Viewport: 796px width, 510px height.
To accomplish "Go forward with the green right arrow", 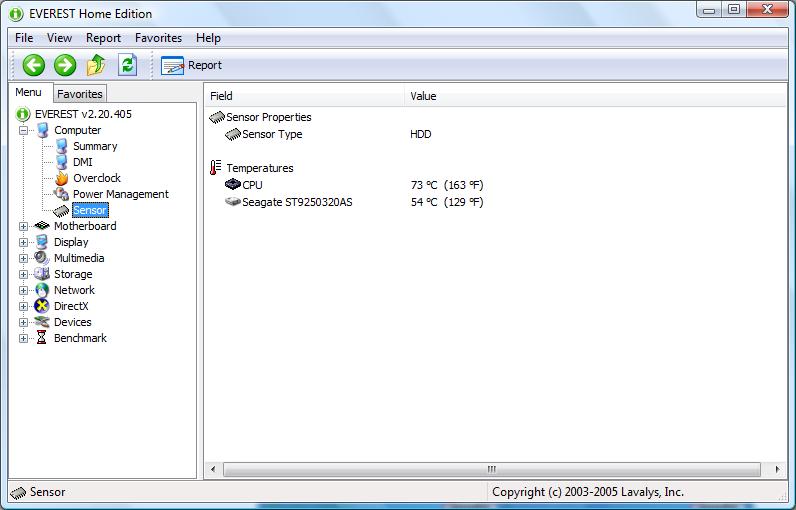I will click(65, 65).
